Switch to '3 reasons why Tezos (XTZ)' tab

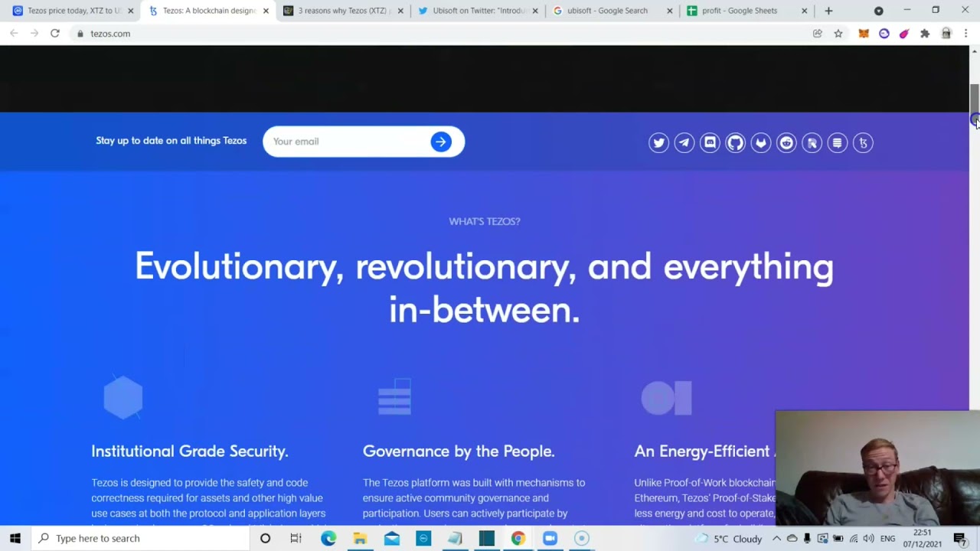click(344, 11)
